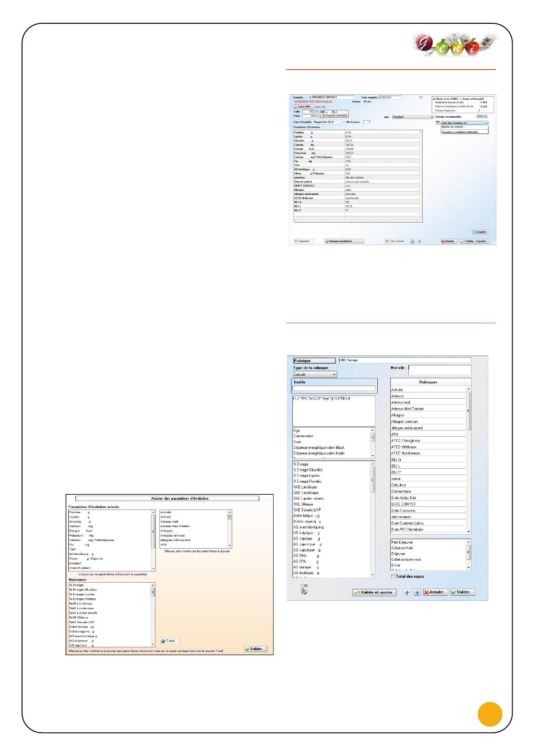Screen dimensions: 535x756
Task: Click the Total button with plate icon
Action: click(170, 641)
